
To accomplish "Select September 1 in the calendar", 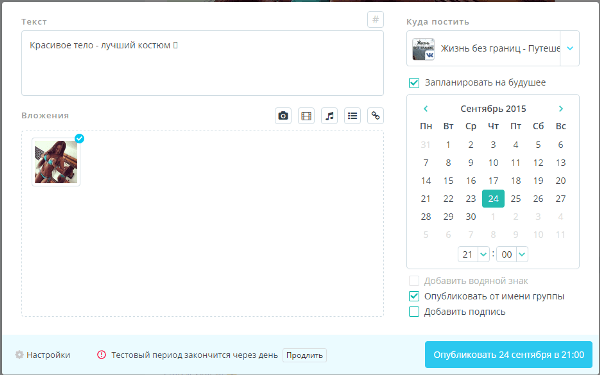I will click(448, 145).
